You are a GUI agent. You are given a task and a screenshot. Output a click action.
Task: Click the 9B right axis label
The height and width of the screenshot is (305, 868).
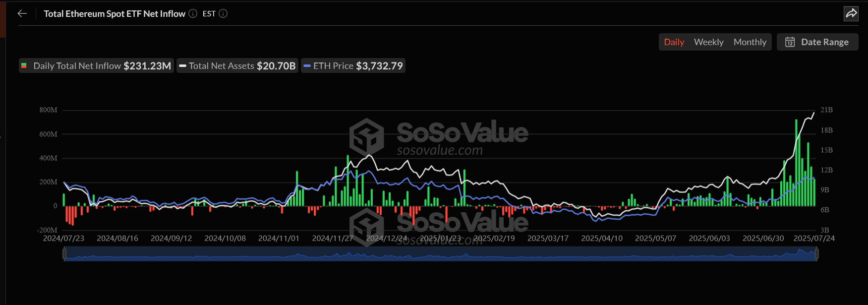pyautogui.click(x=825, y=190)
